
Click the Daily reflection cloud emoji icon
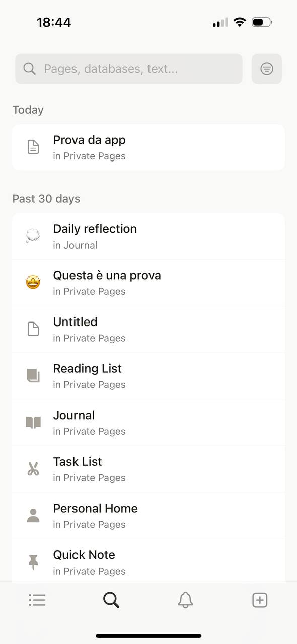[x=32, y=235]
